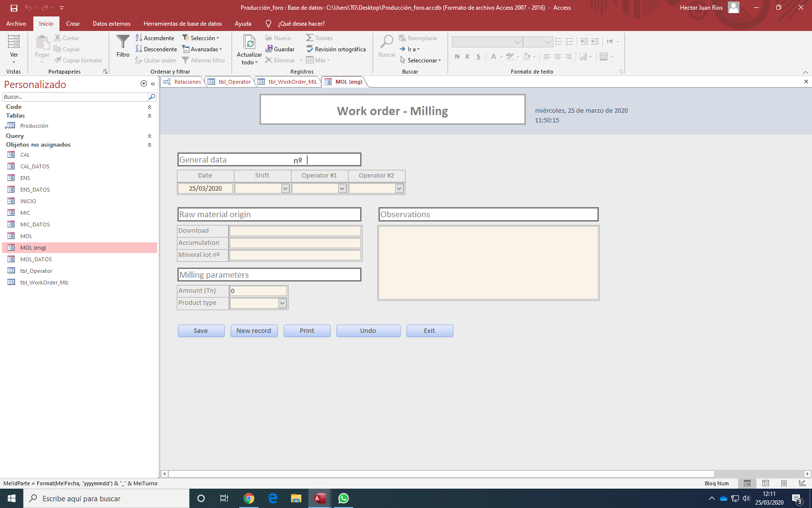Click the Save form button
The image size is (812, 508).
pos(201,331)
